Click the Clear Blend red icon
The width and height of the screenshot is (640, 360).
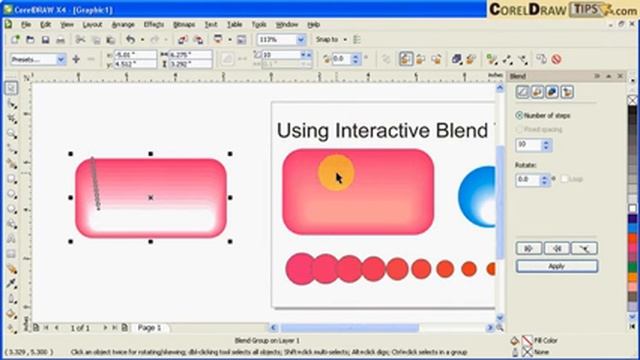[x=556, y=60]
